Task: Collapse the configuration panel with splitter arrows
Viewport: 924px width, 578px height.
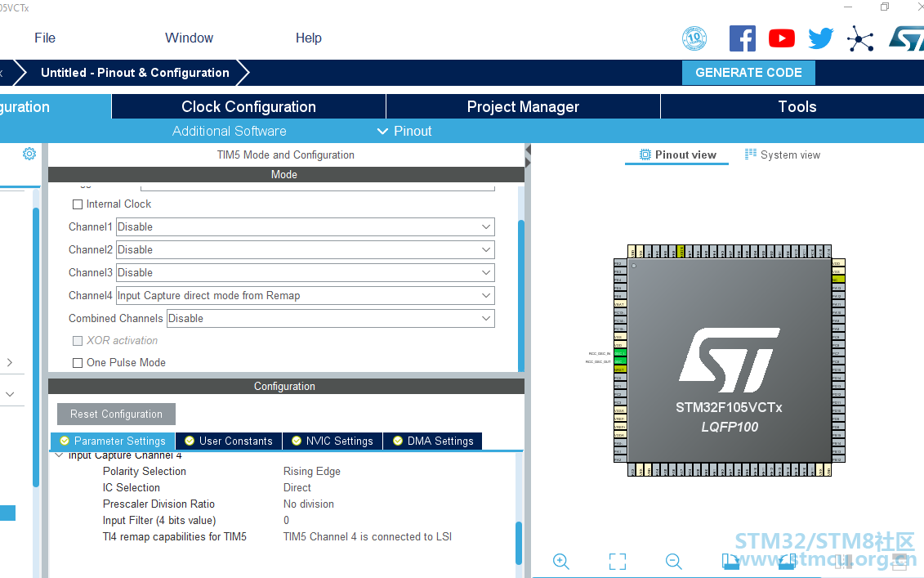Action: (528, 155)
